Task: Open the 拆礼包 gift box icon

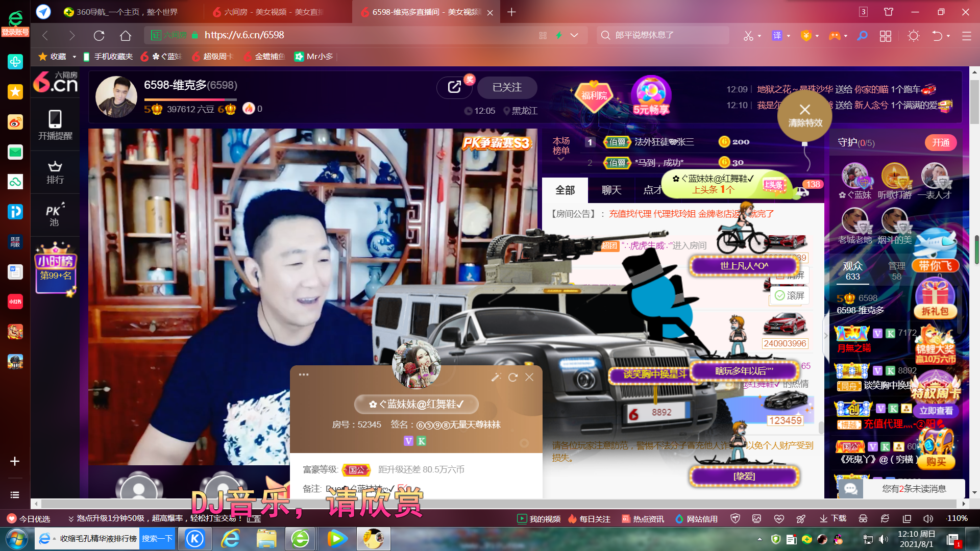Action: pyautogui.click(x=935, y=299)
